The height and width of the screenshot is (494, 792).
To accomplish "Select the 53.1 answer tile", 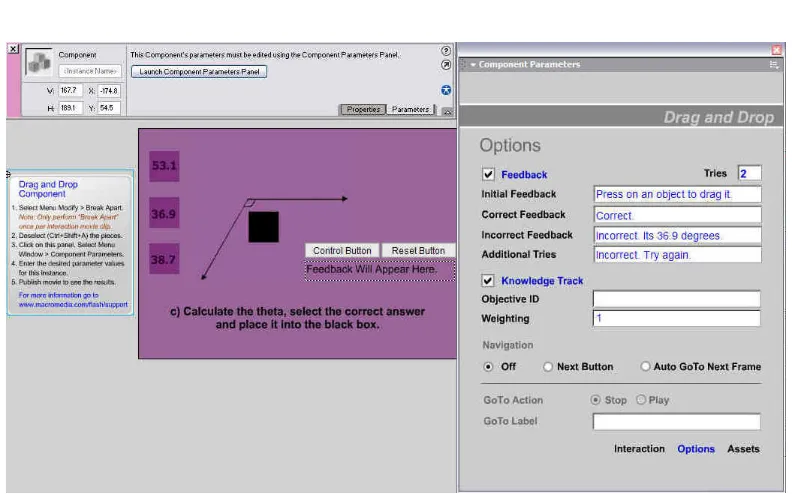I will [164, 166].
